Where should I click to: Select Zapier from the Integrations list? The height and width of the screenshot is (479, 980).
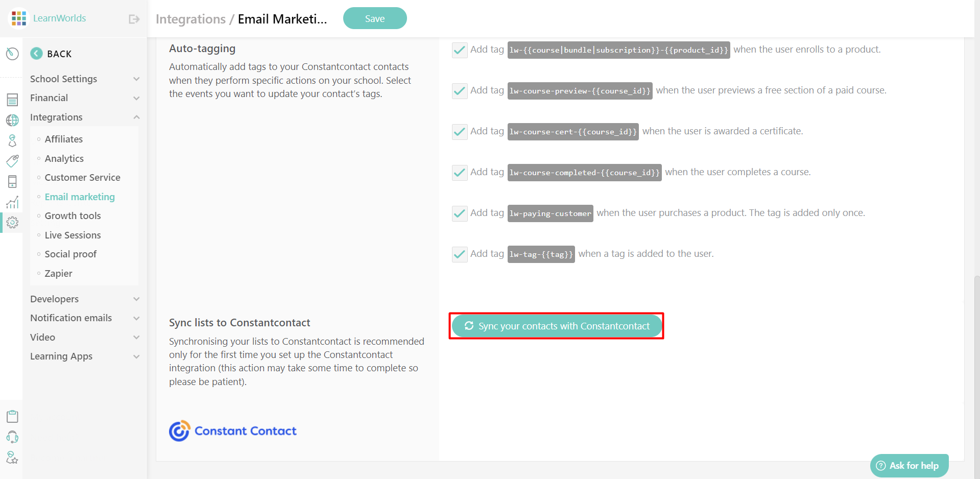(58, 273)
